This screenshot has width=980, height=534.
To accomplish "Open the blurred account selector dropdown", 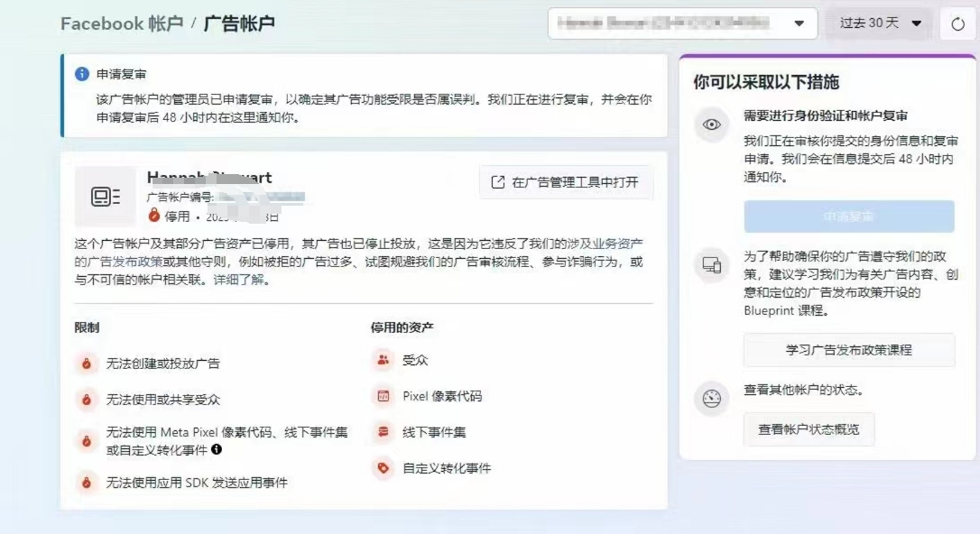I will [682, 23].
